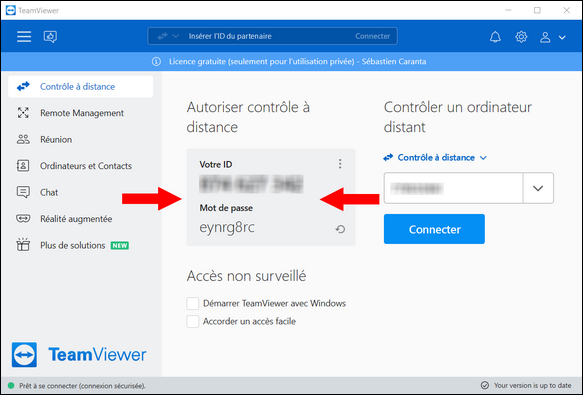Click the license info icon
This screenshot has height=395, width=583.
pyautogui.click(x=157, y=61)
